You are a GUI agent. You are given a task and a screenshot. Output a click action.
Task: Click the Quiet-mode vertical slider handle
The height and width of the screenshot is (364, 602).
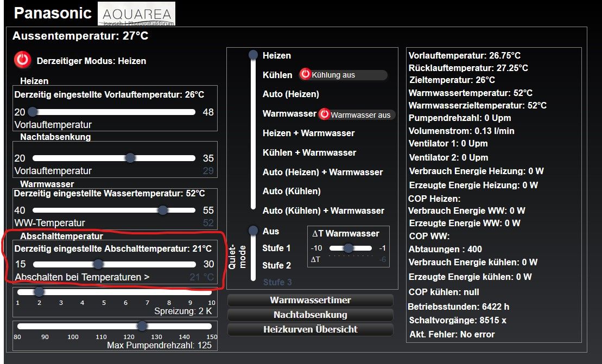pyautogui.click(x=253, y=231)
